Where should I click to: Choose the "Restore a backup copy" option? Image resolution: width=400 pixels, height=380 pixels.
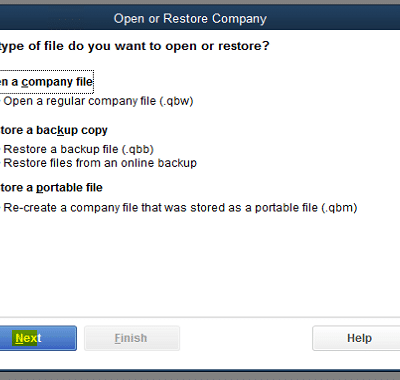click(54, 130)
